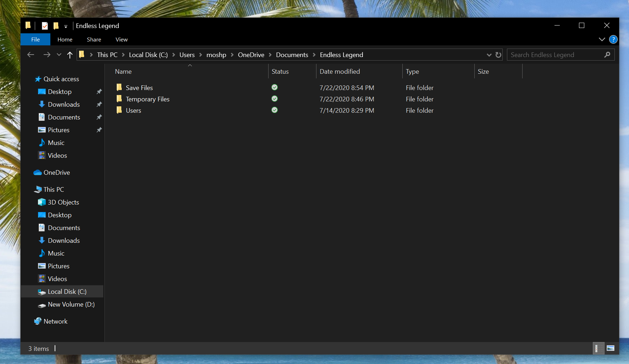Click Temporary Files date 7/22/2020 8:46 PM

pos(347,99)
